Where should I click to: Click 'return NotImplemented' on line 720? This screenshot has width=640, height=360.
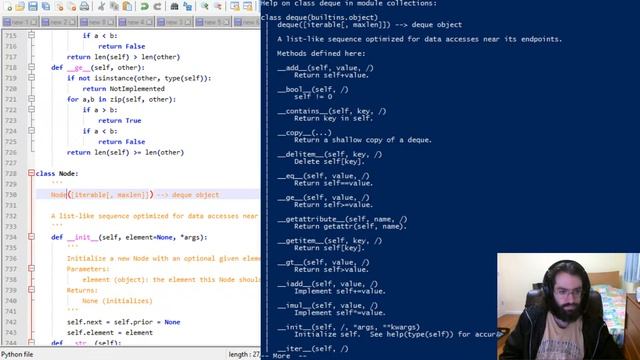(123, 89)
